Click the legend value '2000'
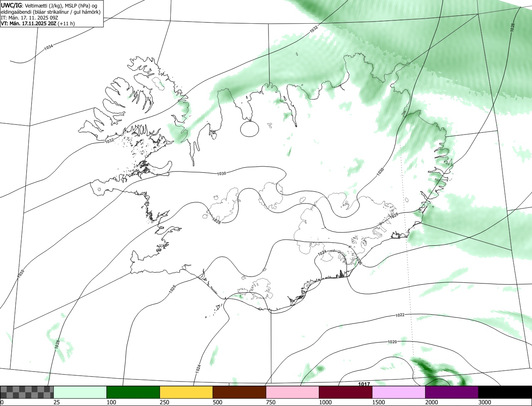Image resolution: width=532 pixels, height=406 pixels. pos(431,402)
